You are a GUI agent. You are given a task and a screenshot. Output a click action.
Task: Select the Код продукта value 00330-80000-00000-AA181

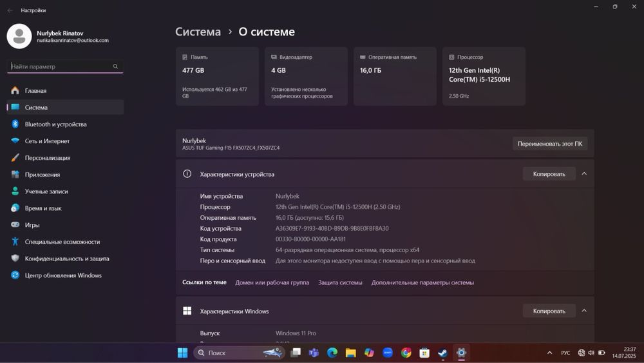pyautogui.click(x=310, y=239)
